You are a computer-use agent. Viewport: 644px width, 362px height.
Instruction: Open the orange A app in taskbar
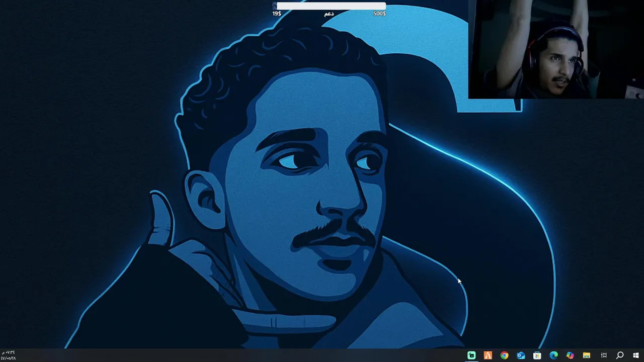[488, 355]
